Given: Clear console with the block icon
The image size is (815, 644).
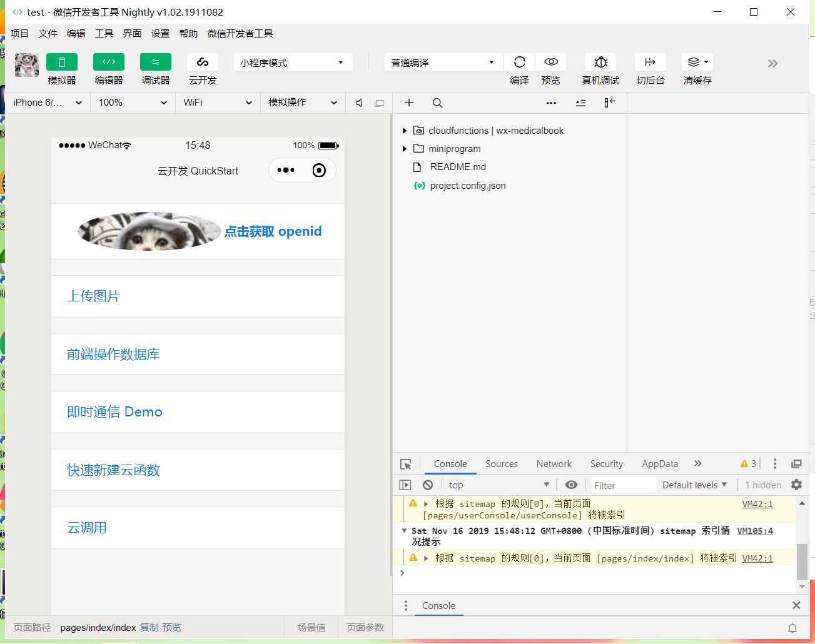Looking at the screenshot, I should pos(428,485).
